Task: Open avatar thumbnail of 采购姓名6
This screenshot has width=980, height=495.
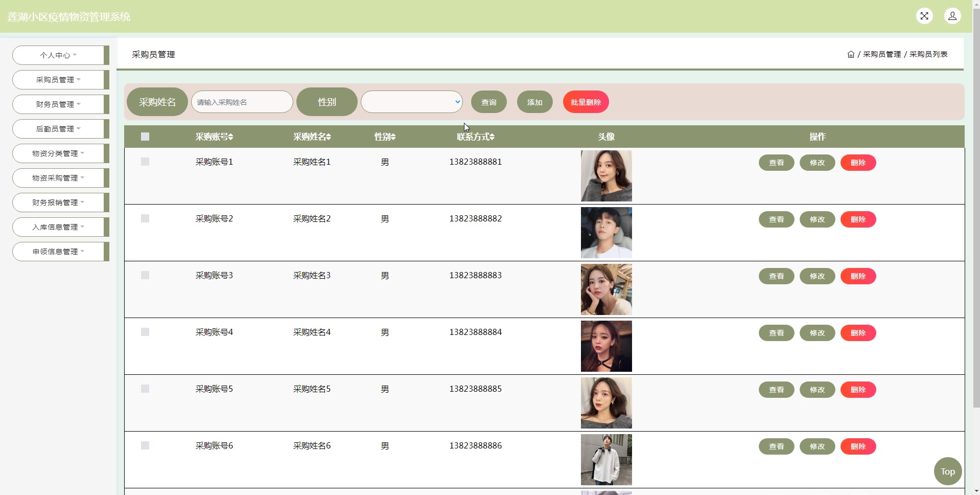Action: point(606,460)
